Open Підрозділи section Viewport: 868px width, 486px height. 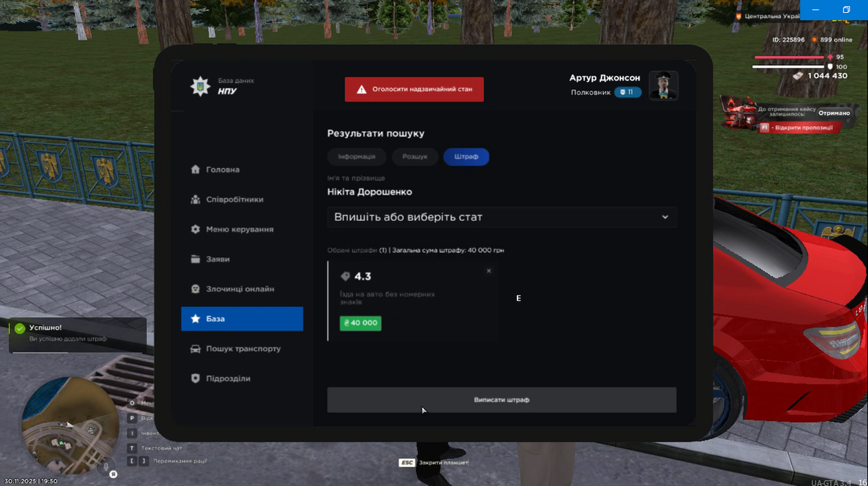(x=242, y=378)
